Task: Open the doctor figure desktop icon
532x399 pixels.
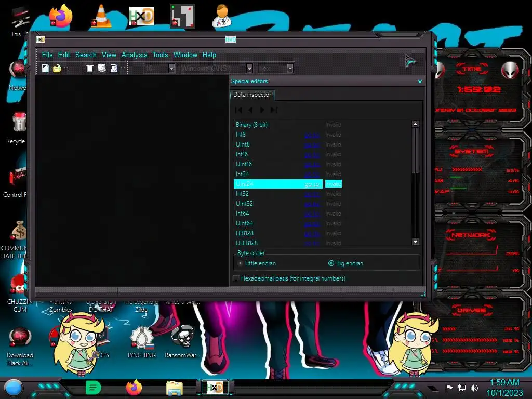Action: pyautogui.click(x=222, y=16)
